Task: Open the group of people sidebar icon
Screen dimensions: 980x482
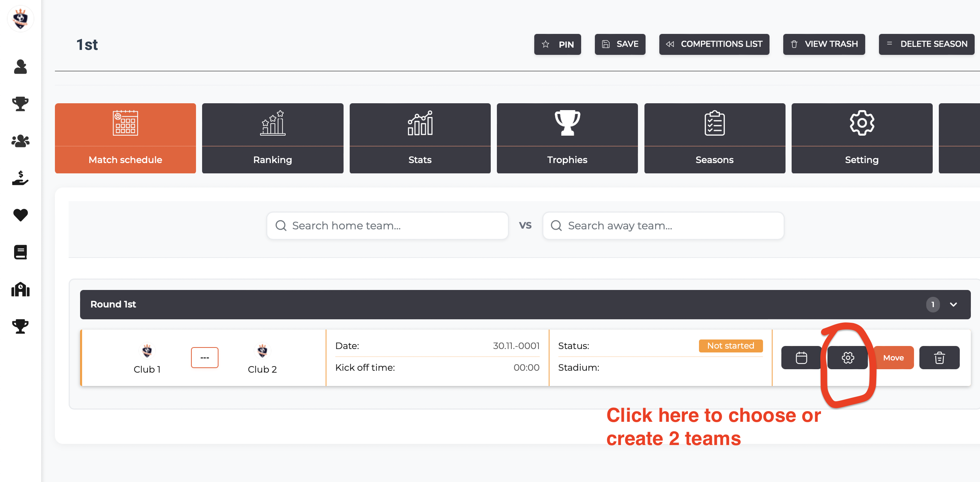Action: pyautogui.click(x=20, y=141)
